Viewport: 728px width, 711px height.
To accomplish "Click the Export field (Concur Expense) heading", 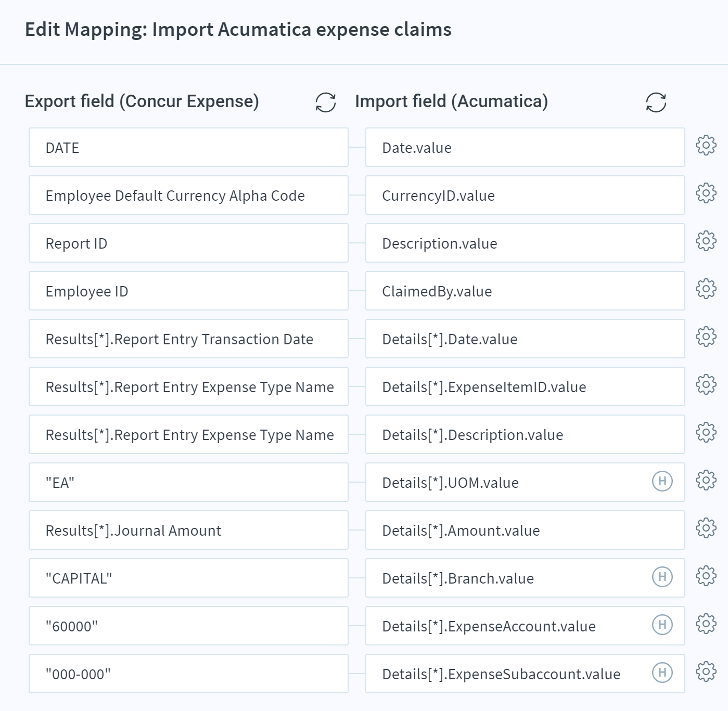I will (x=142, y=101).
